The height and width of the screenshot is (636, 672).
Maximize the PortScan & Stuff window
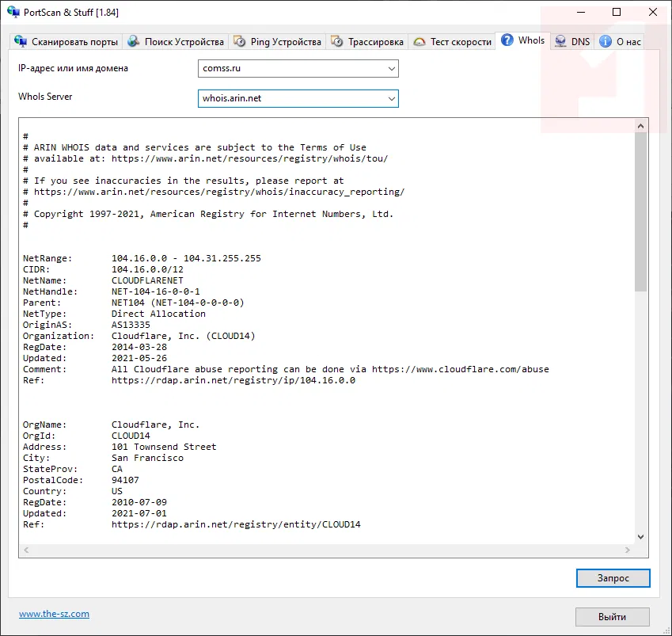pos(617,12)
